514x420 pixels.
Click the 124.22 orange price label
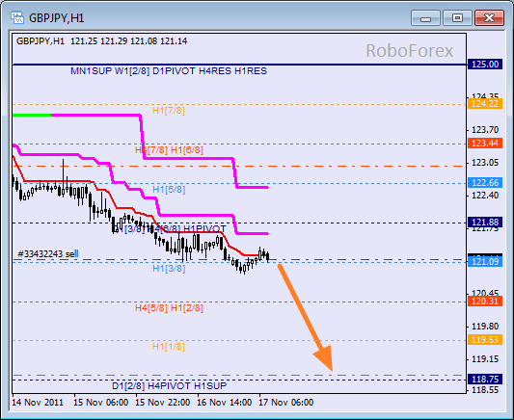coord(485,104)
